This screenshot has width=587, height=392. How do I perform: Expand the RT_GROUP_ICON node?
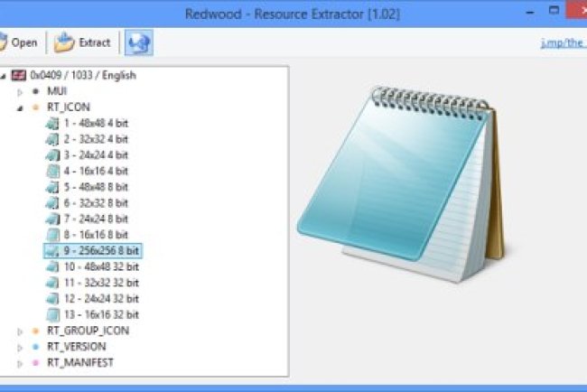(20, 331)
